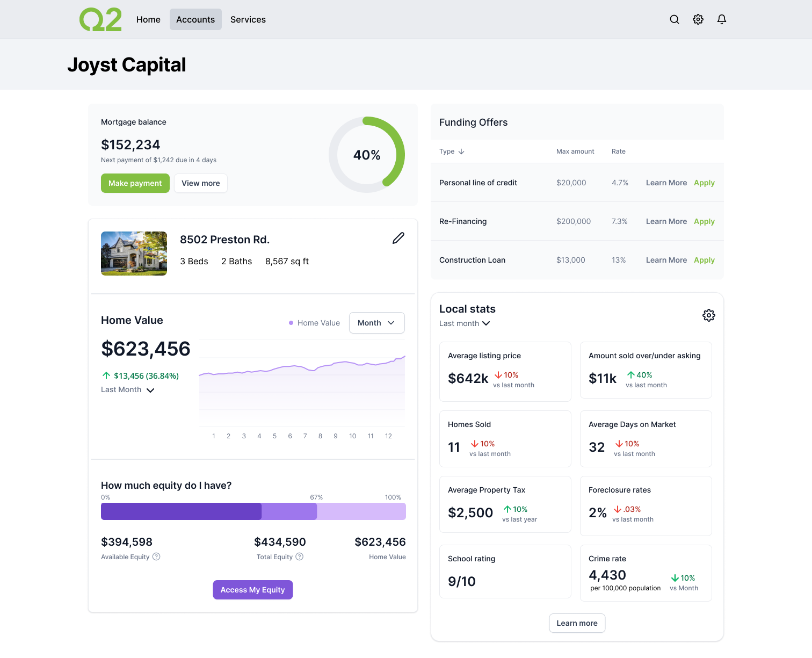
Task: Sort Funding Offers by Type arrow
Action: click(x=461, y=151)
